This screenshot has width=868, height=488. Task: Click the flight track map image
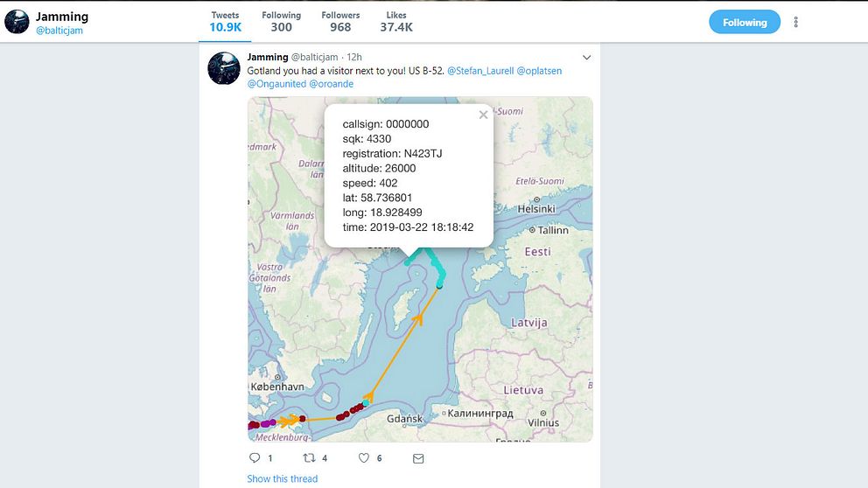[525, 350]
